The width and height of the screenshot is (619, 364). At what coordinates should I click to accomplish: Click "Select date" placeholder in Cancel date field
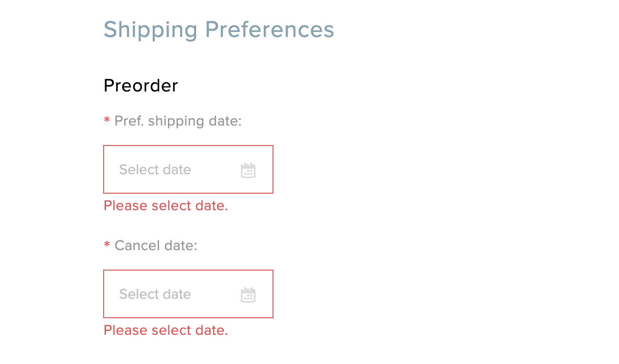click(155, 294)
